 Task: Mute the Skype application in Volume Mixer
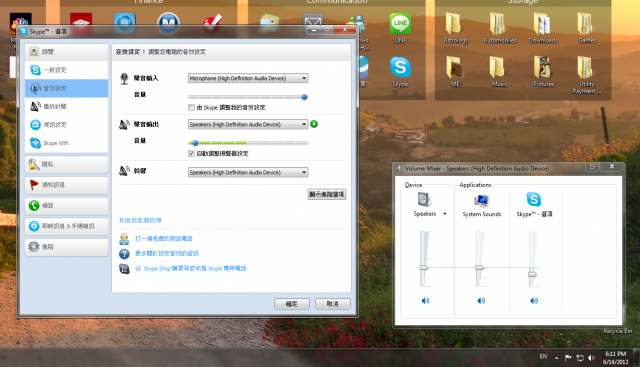point(534,300)
